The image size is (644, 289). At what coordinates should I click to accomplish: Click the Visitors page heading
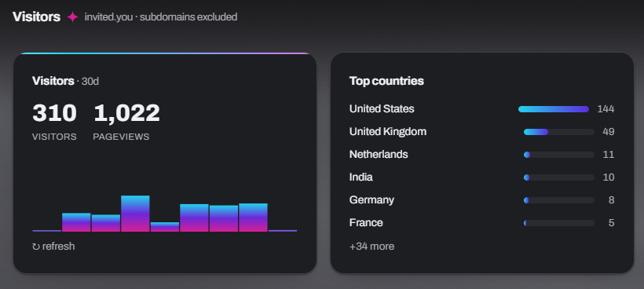click(37, 16)
